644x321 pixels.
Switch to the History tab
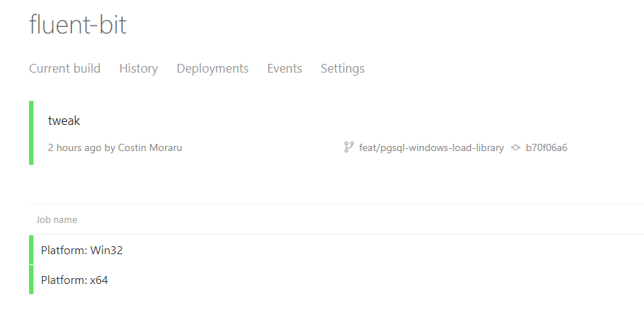pyautogui.click(x=138, y=68)
